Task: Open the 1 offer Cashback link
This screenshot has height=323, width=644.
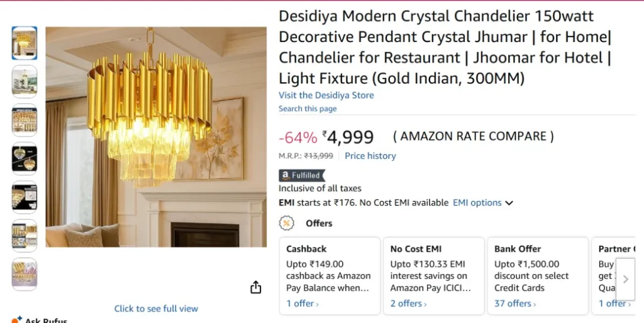Action: pyautogui.click(x=302, y=304)
